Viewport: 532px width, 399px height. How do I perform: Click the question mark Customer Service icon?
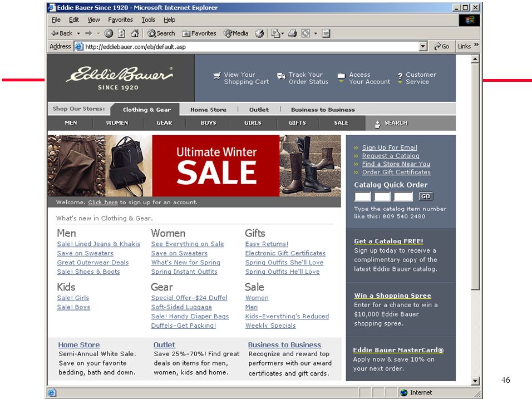coord(400,76)
